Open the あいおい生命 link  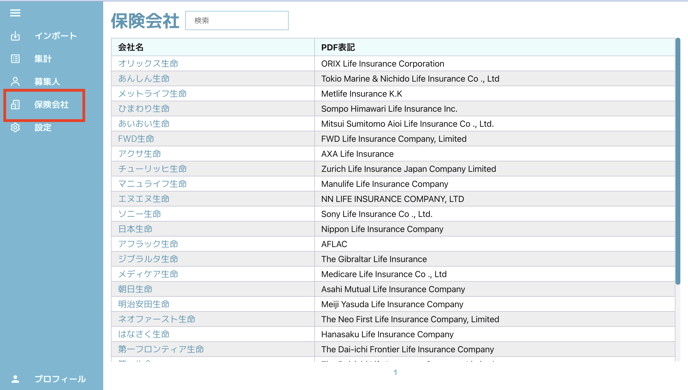143,124
